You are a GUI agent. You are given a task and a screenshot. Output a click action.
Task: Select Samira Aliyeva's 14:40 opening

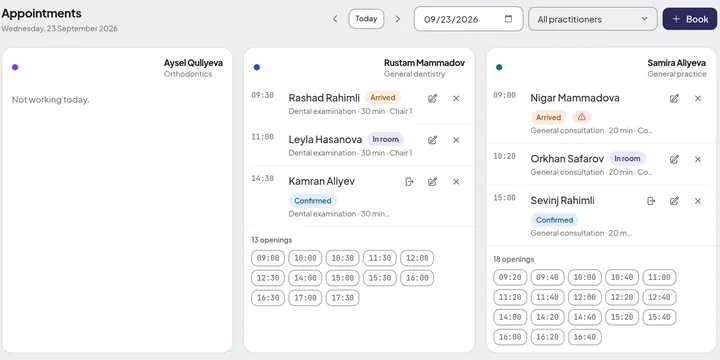(x=585, y=317)
